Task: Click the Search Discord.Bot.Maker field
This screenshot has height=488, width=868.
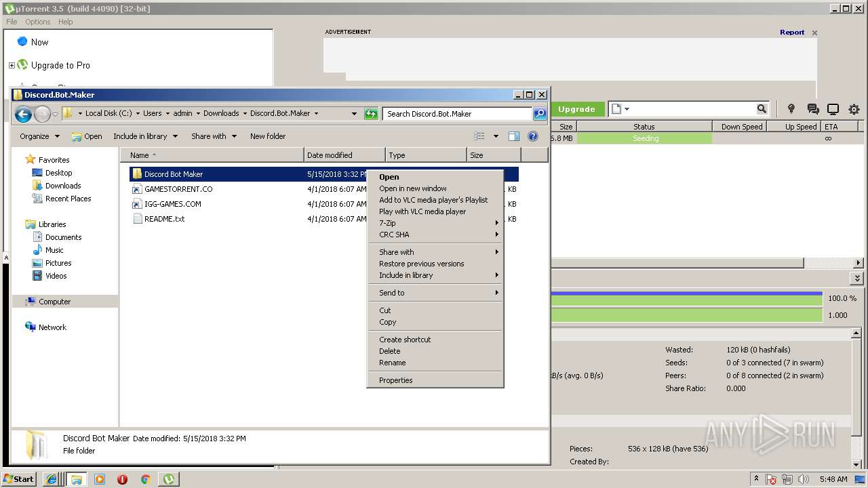Action: point(457,114)
